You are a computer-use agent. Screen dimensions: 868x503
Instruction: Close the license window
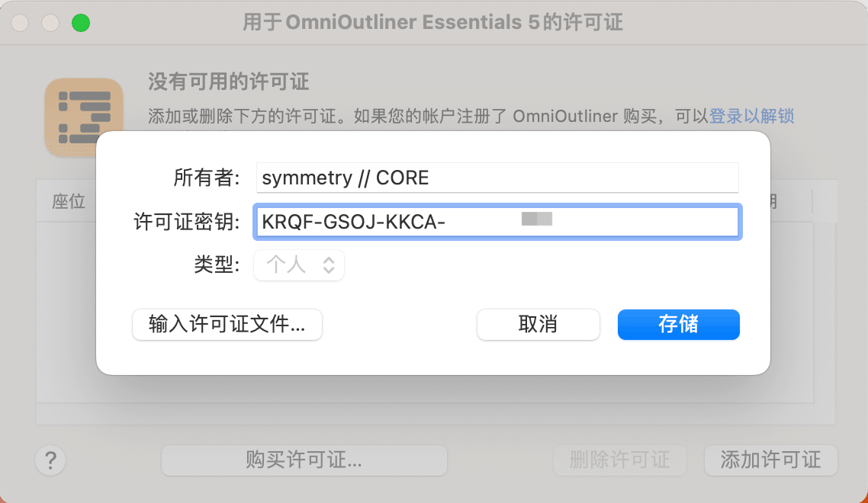click(20, 23)
